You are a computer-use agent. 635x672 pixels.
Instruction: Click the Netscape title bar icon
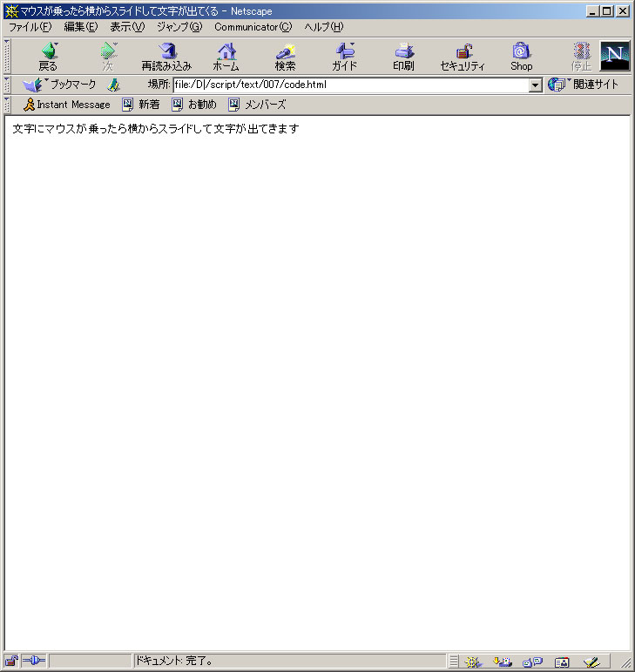(12, 10)
